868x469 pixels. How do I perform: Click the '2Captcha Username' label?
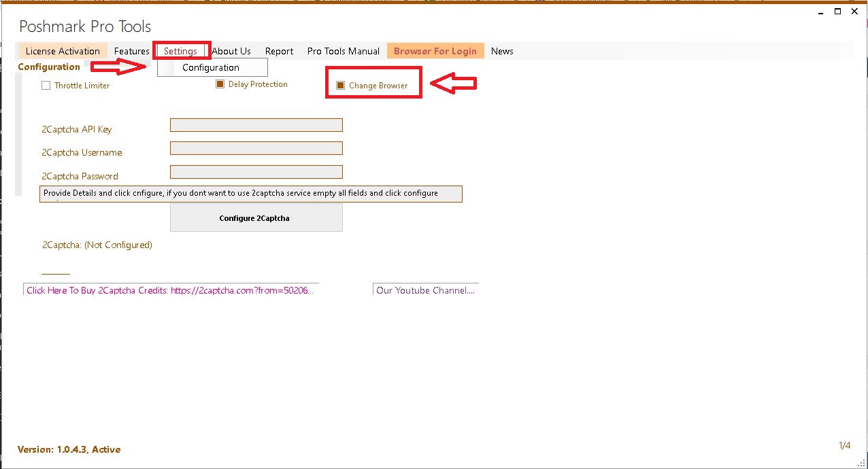(x=82, y=152)
